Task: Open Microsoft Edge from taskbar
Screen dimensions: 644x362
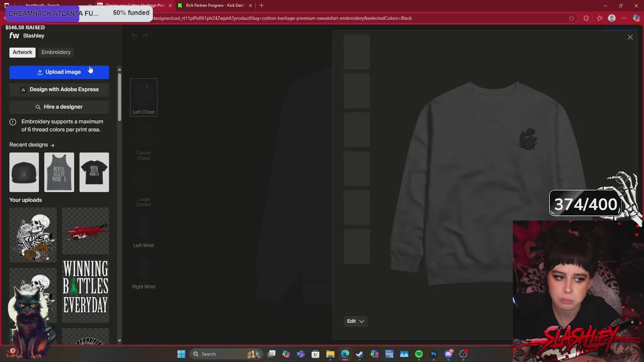Action: 345,354
